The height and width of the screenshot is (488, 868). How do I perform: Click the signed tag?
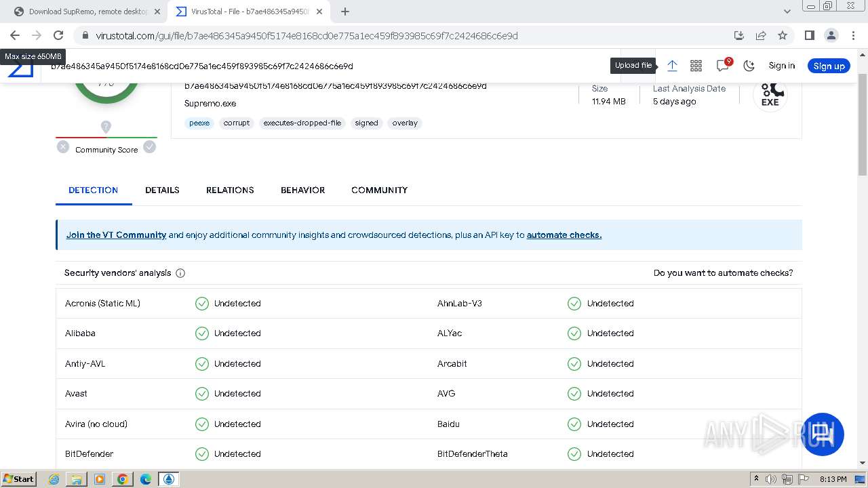tap(366, 123)
